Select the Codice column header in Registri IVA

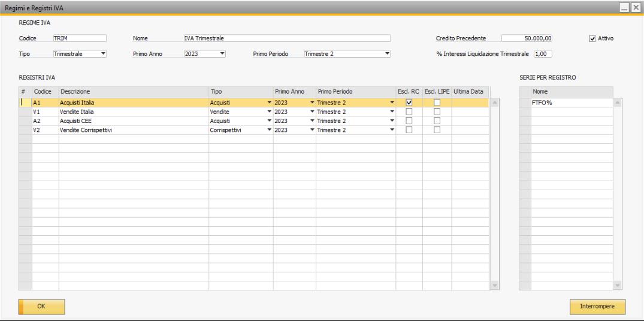point(46,92)
